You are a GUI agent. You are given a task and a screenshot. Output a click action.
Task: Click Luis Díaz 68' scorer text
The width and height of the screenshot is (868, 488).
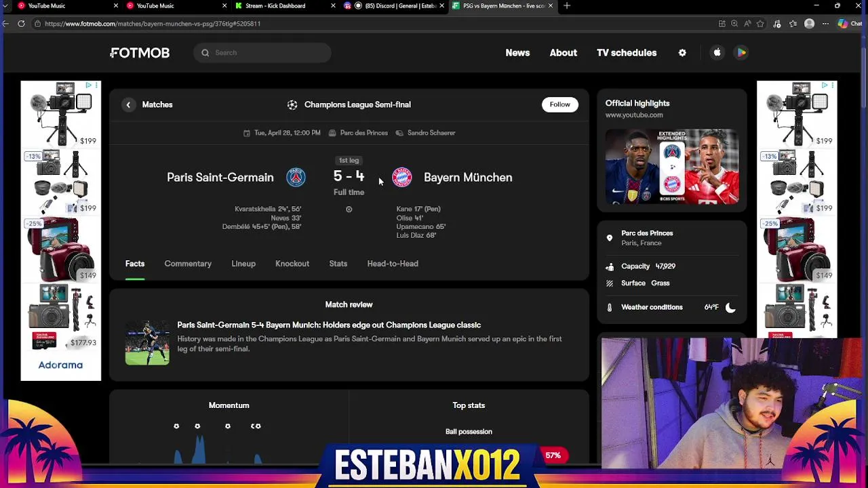point(416,236)
